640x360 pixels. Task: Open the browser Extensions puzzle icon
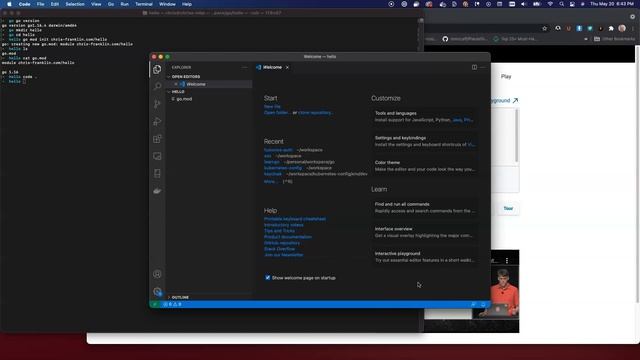pos(611,28)
